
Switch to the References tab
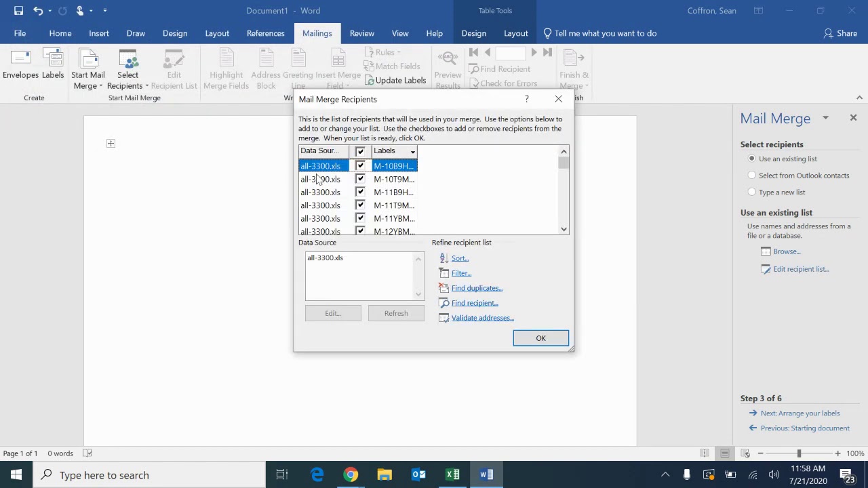coord(265,33)
